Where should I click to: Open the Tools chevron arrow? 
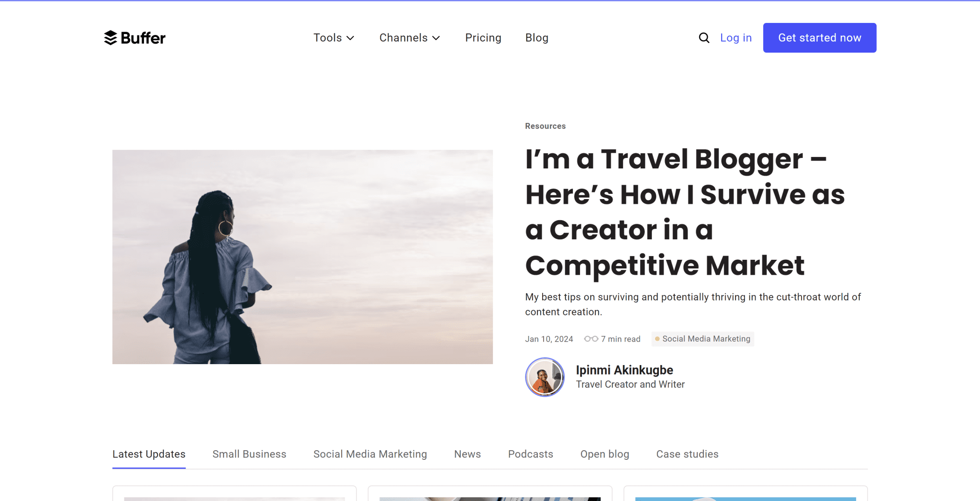(351, 38)
